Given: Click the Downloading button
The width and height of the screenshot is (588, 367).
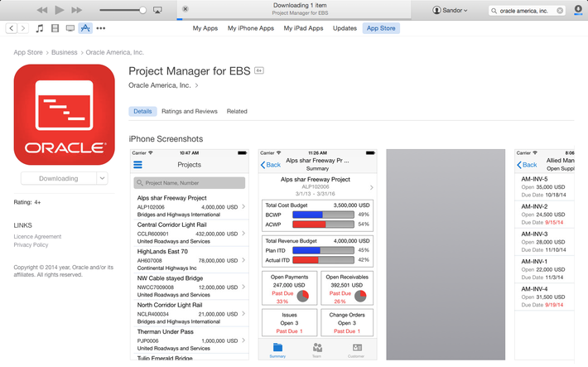Looking at the screenshot, I should [x=59, y=179].
